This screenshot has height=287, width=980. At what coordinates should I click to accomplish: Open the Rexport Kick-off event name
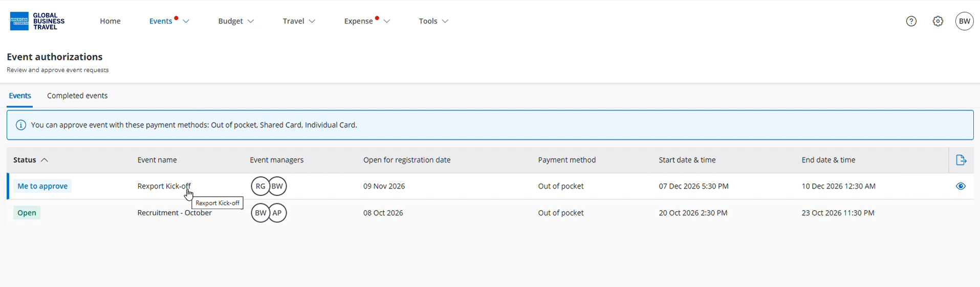[164, 186]
